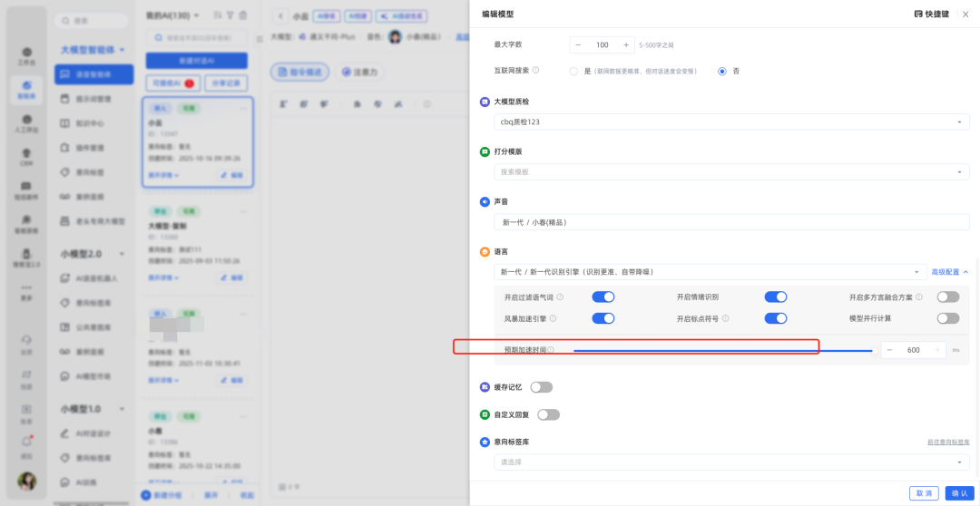Click the help icon next to 开启过滤语气词

[560, 297]
